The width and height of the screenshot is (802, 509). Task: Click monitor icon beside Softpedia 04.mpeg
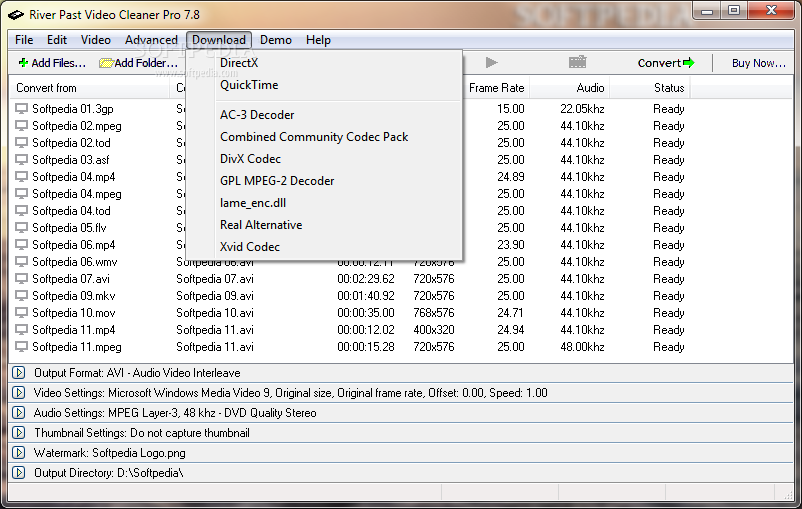click(21, 194)
